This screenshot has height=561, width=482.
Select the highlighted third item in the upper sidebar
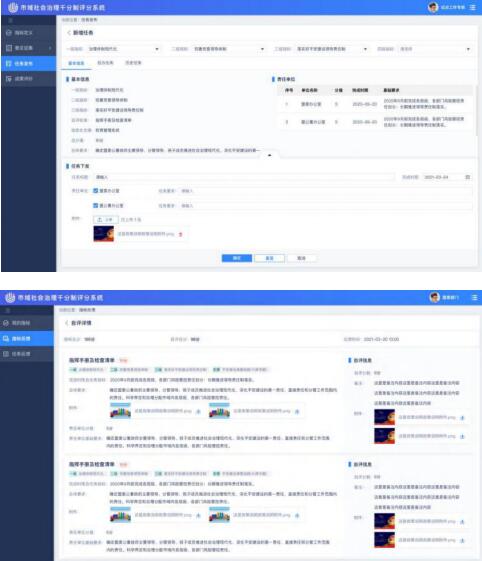click(x=29, y=63)
